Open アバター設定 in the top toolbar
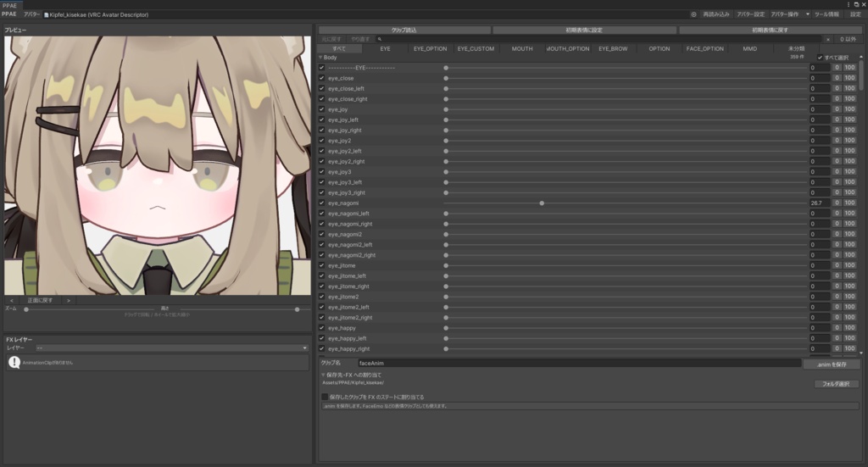868x467 pixels. click(x=750, y=14)
